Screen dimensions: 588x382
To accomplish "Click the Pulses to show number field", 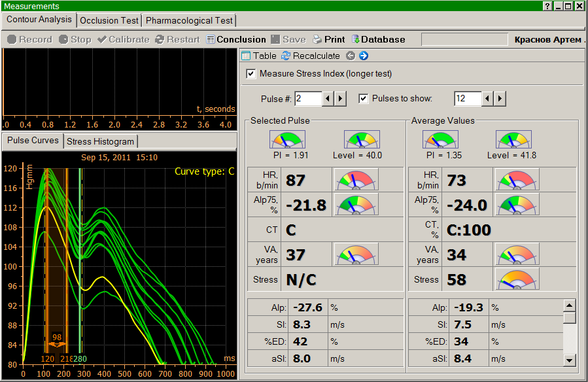I will pos(468,99).
